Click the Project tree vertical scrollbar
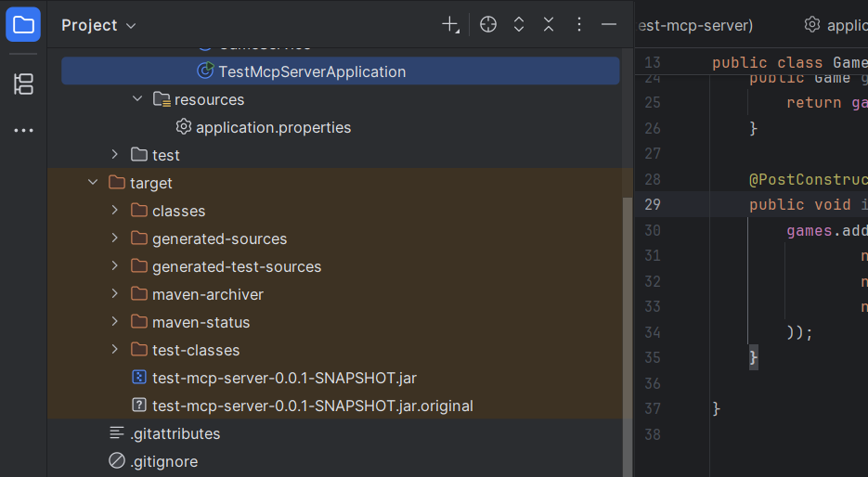Screen dimensions: 868x477 click(628, 337)
